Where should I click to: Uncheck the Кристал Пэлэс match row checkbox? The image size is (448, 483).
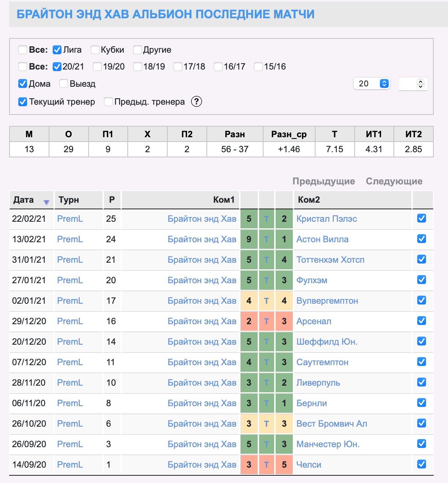[422, 218]
